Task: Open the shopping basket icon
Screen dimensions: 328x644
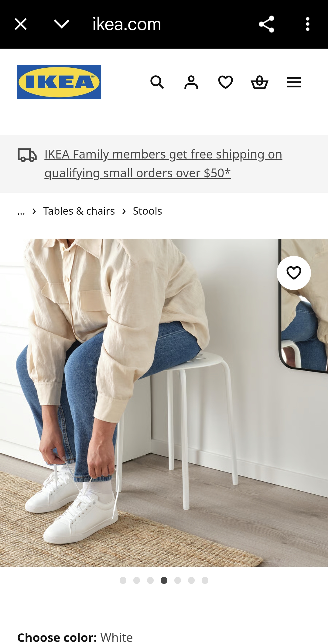Action: click(260, 82)
